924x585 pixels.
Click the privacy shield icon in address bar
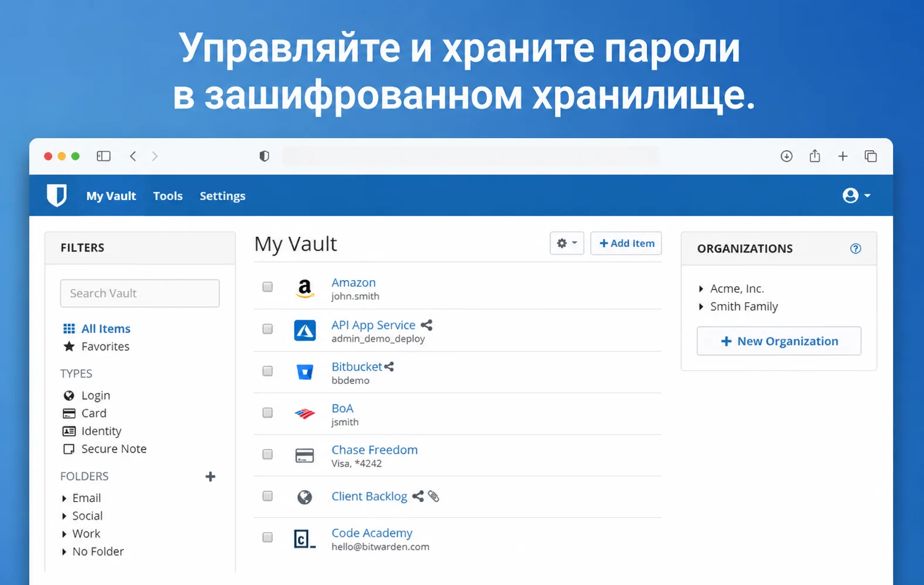tap(264, 156)
